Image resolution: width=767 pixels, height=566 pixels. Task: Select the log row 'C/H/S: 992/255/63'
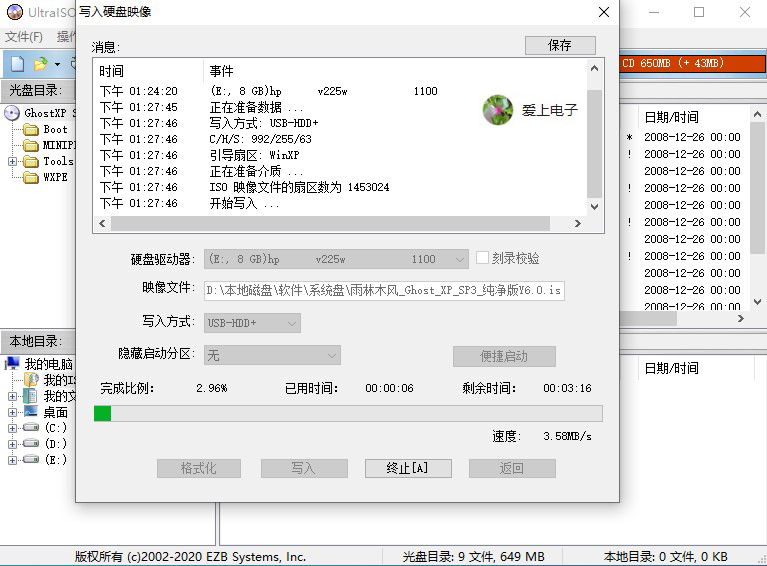tap(341, 139)
